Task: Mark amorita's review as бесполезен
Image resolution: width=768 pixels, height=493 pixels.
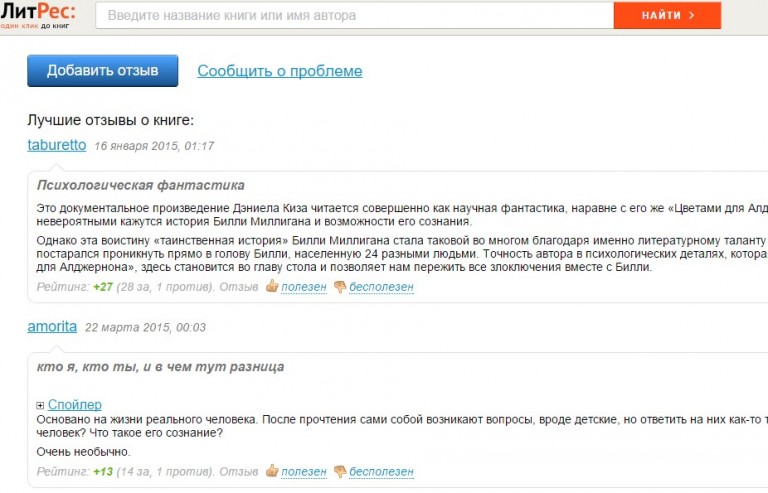Action: click(x=381, y=471)
